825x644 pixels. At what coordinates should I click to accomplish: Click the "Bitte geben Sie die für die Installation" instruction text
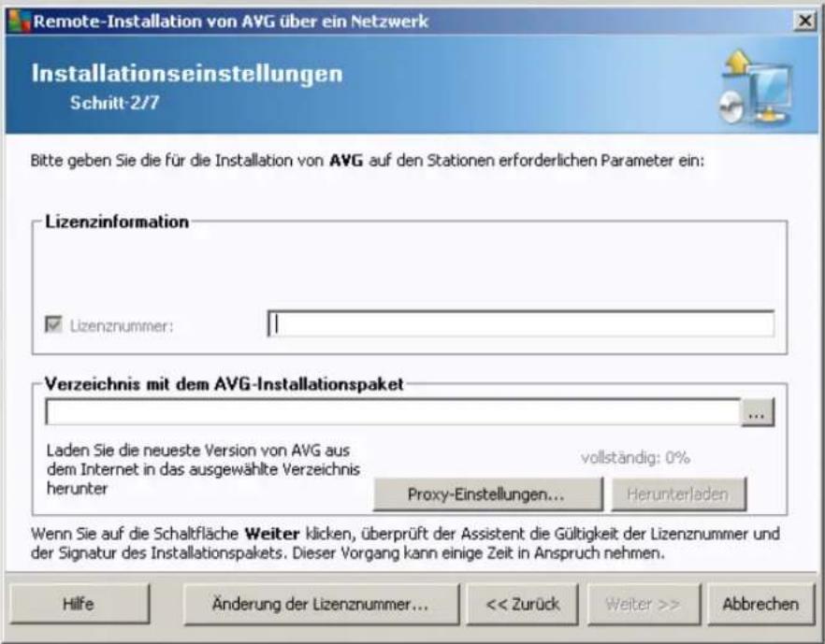tap(368, 161)
